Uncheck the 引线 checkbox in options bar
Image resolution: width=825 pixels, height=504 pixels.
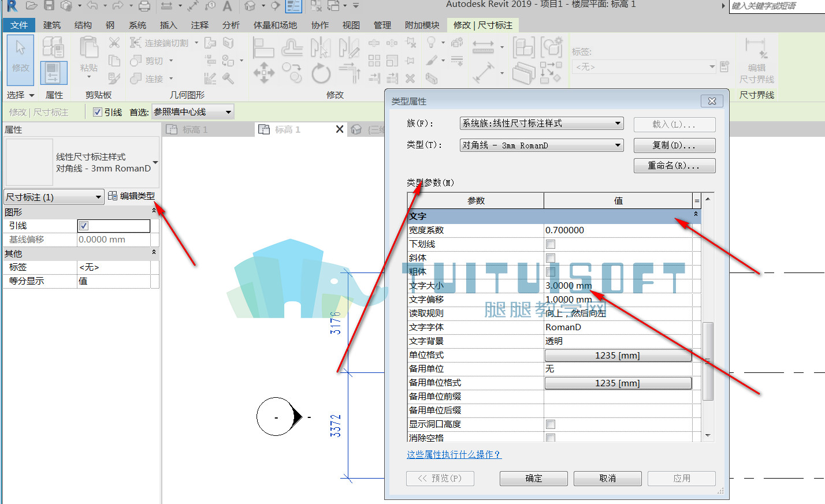(x=98, y=112)
